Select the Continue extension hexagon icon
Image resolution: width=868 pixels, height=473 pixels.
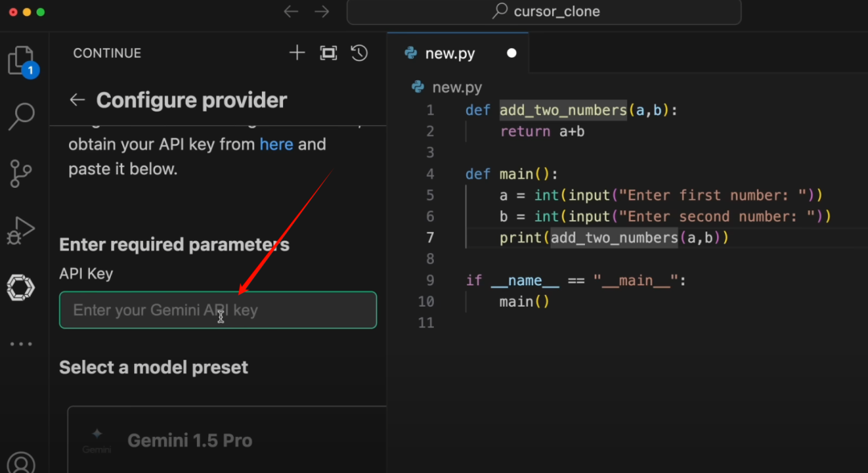tap(22, 287)
